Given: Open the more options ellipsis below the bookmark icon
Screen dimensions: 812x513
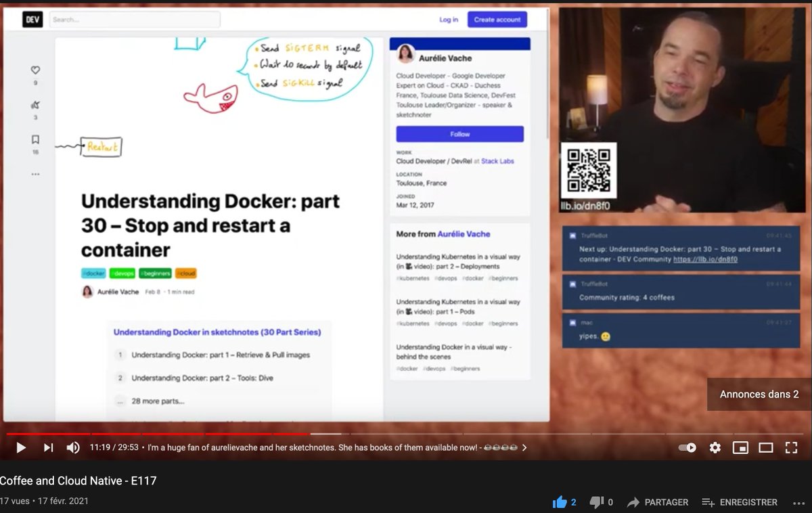Looking at the screenshot, I should (x=35, y=174).
